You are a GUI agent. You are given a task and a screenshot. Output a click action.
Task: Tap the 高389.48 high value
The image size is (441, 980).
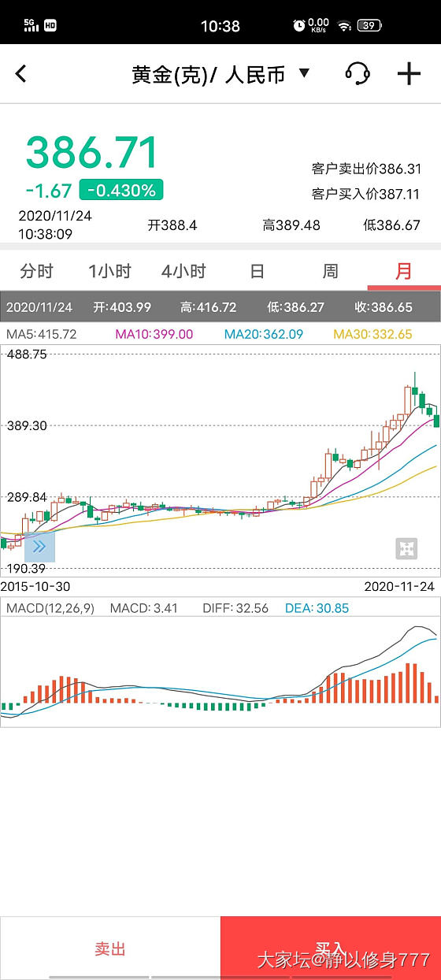pos(291,225)
